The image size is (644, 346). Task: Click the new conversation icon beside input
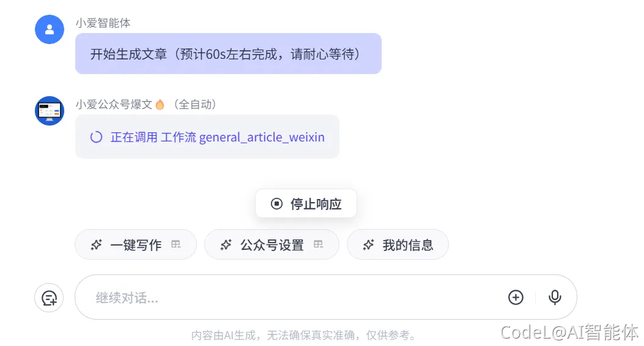click(x=49, y=298)
